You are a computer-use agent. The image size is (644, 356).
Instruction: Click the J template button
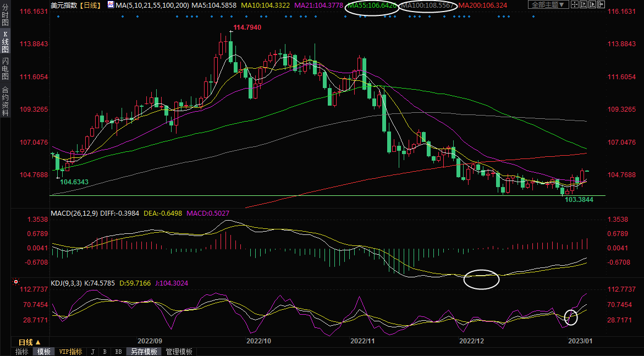92,352
